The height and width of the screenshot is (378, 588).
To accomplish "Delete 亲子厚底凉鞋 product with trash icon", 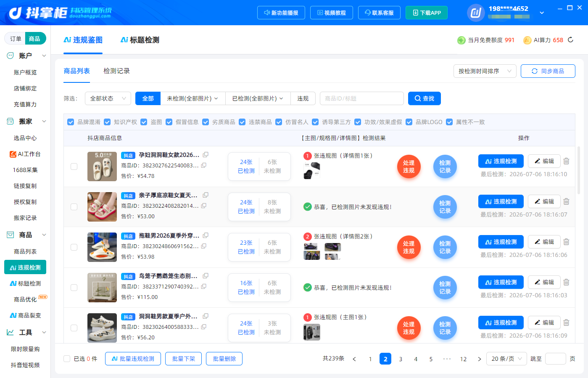I will 566,201.
